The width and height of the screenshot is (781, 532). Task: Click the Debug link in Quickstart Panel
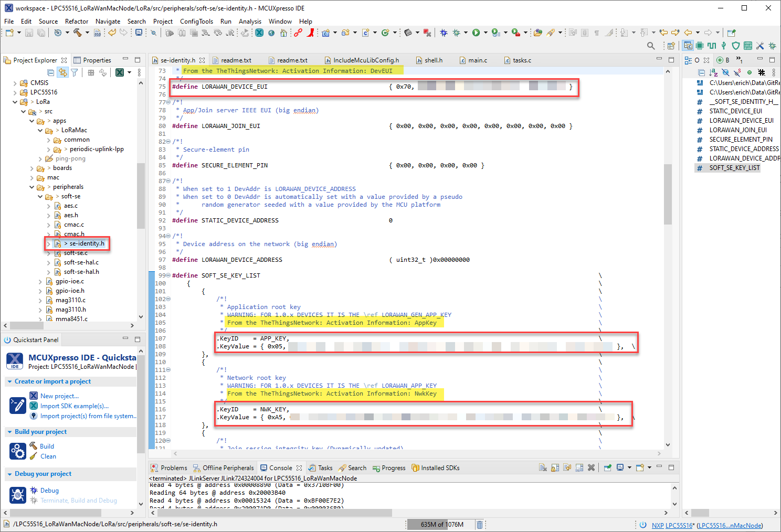pos(49,491)
